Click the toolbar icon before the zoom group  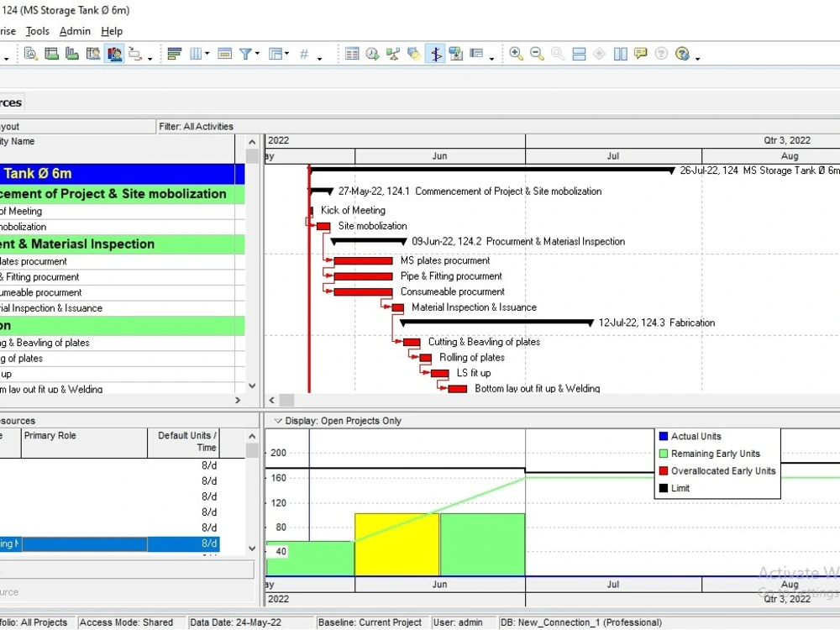pos(476,54)
